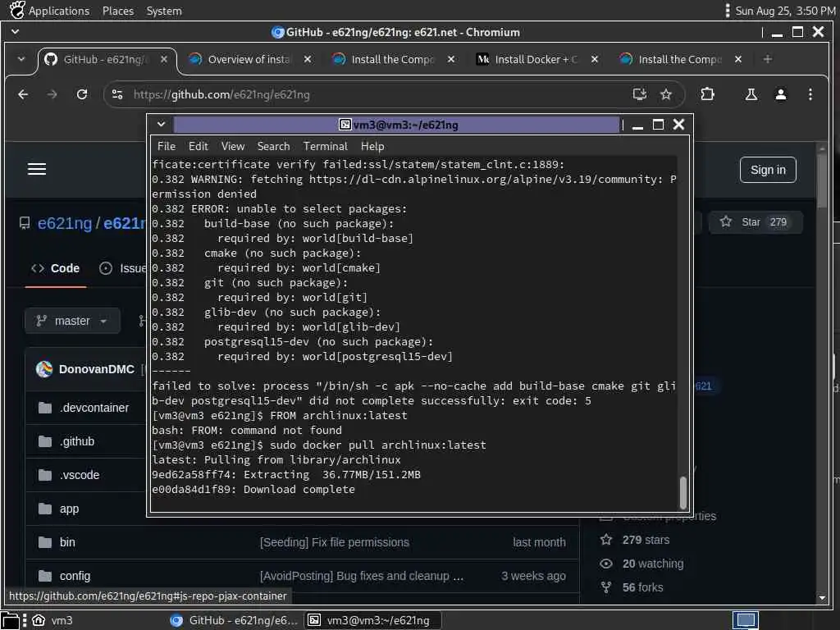Click the '56 forks' link
The width and height of the screenshot is (840, 630).
point(642,587)
